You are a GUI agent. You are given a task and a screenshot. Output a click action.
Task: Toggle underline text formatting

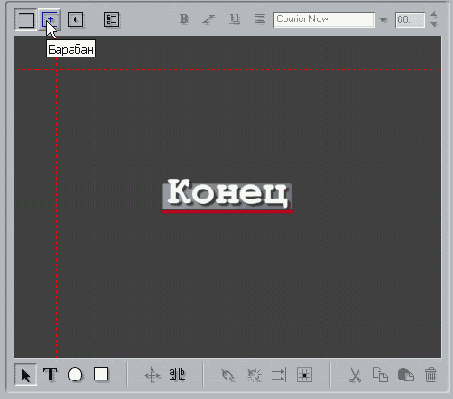coord(234,19)
